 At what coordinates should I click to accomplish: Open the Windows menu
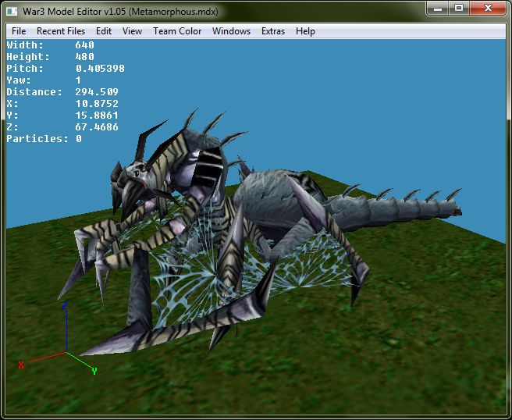click(x=231, y=31)
